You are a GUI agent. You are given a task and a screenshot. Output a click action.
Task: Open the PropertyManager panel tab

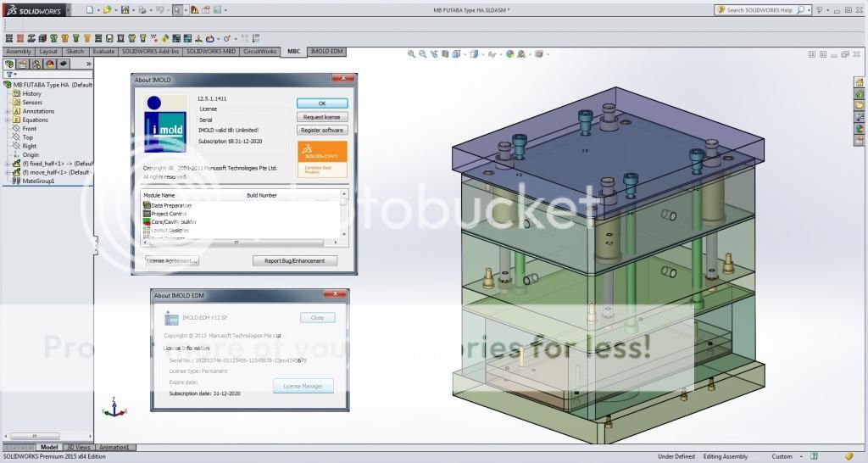point(23,64)
